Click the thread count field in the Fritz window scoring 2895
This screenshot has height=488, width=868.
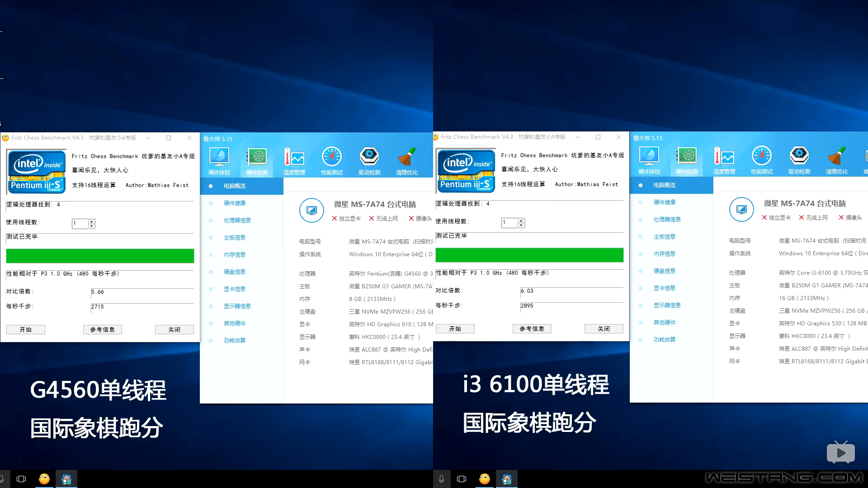point(510,223)
